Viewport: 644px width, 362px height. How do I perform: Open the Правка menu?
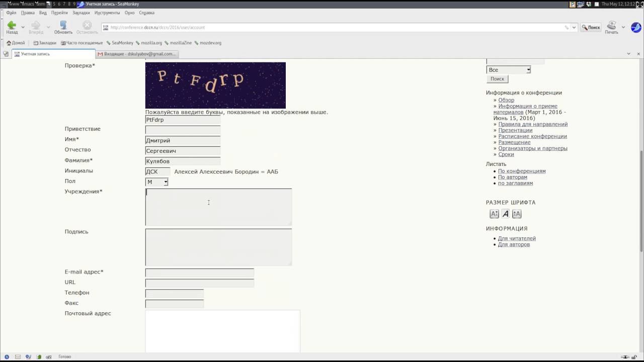click(x=28, y=13)
